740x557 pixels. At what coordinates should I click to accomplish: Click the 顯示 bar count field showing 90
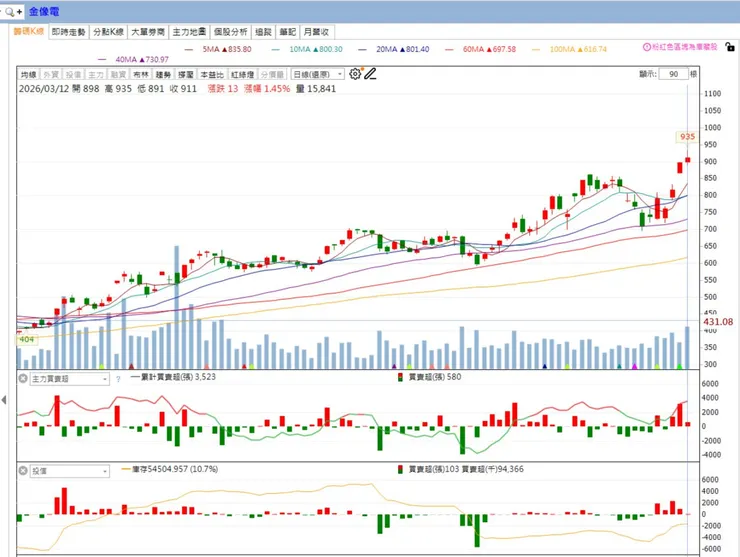673,74
